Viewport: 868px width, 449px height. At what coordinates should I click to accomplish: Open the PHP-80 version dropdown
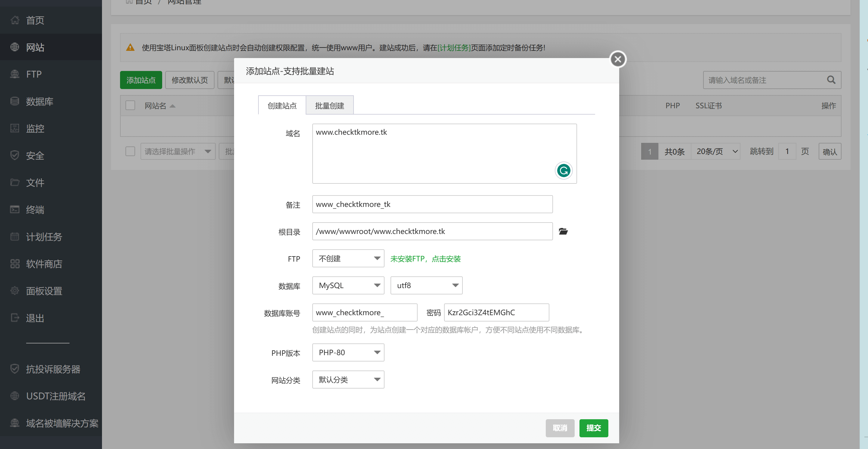click(348, 353)
